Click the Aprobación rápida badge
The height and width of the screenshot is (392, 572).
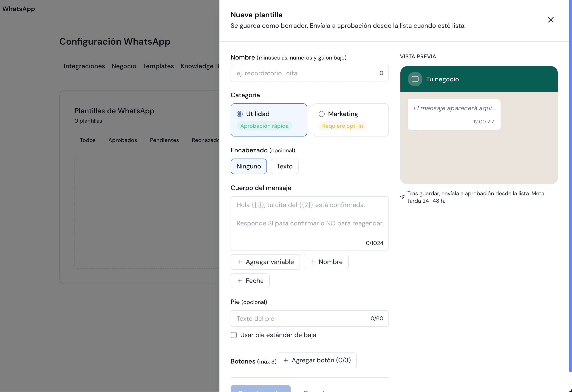click(x=264, y=126)
